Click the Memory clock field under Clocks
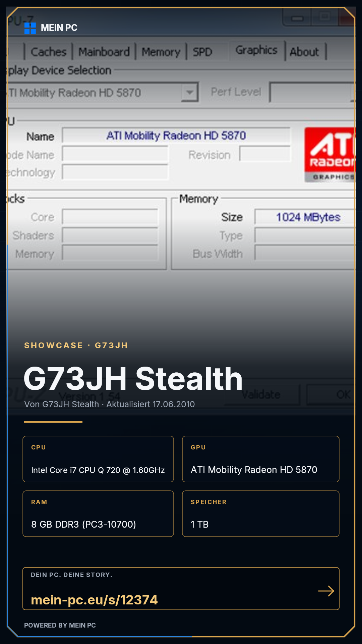Image resolution: width=362 pixels, height=644 pixels. (x=110, y=253)
